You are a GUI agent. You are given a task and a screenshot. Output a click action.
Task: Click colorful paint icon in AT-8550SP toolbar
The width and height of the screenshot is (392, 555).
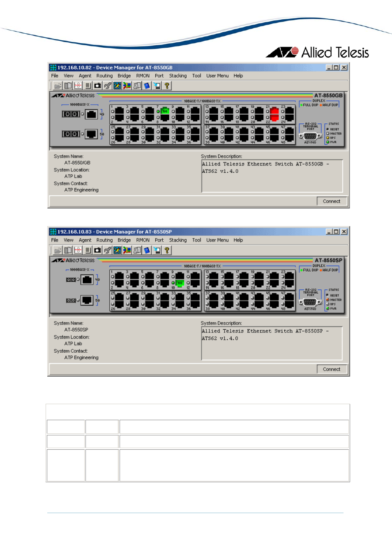[x=117, y=250]
